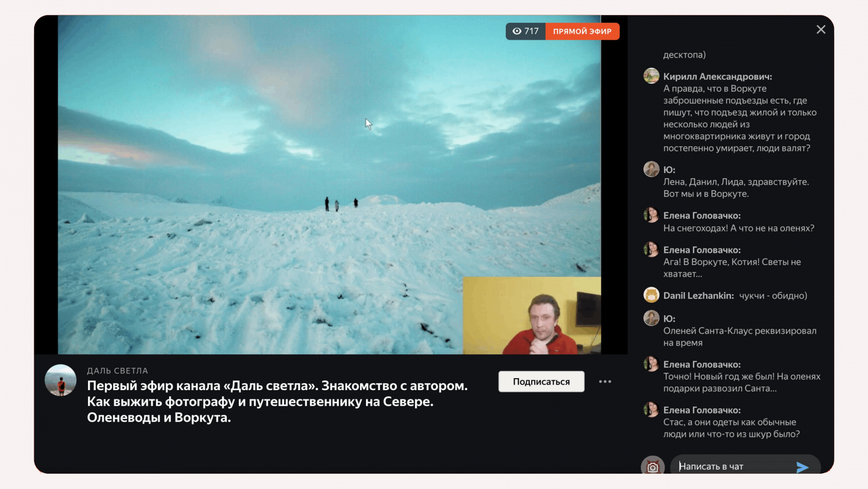
Task: Open the three-dots more options menu
Action: coord(605,381)
